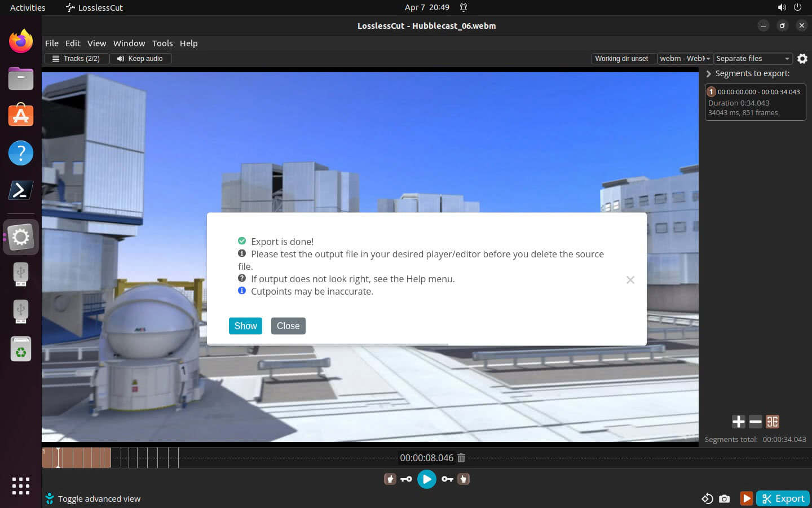Open the View menu
Viewport: 812px width, 508px height.
click(x=97, y=43)
